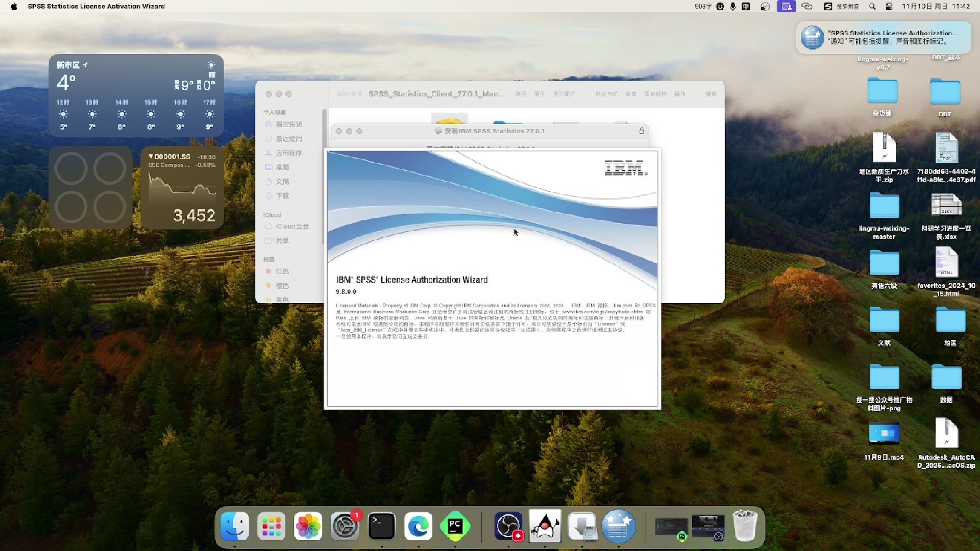Viewport: 980px width, 551px height.
Task: Select the 红色 tag in Finder sidebar
Action: click(282, 271)
